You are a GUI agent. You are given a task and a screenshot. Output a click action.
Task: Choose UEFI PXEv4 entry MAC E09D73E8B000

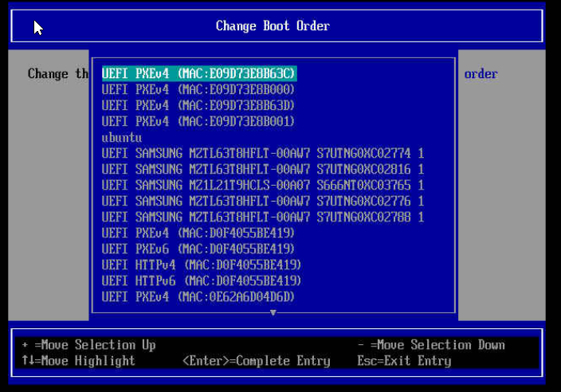tap(198, 89)
